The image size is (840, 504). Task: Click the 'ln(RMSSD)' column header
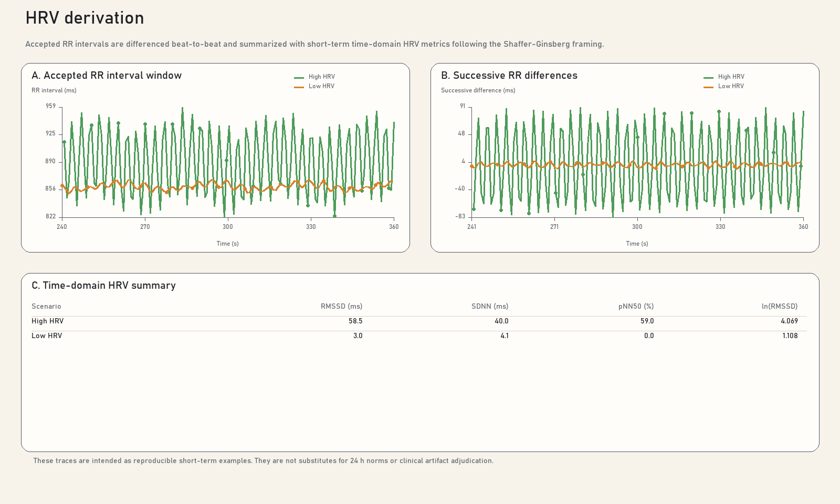(780, 306)
